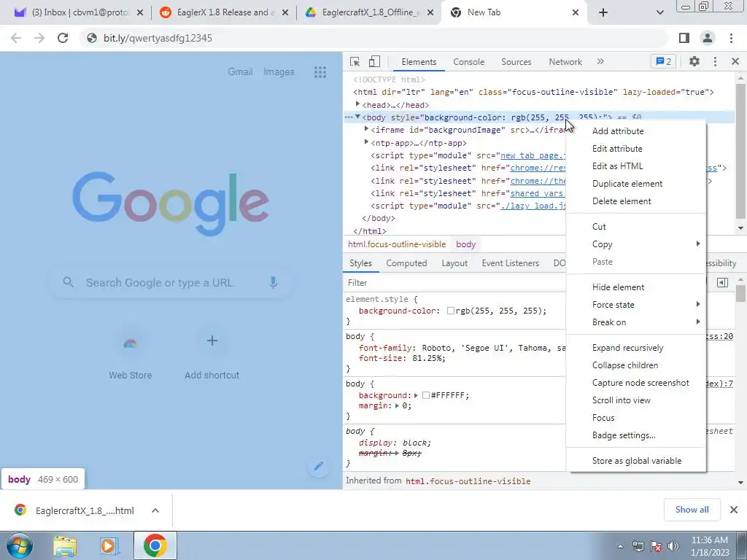Click the volume speaker tray icon
Screen dimensions: 747x560
coord(673,545)
